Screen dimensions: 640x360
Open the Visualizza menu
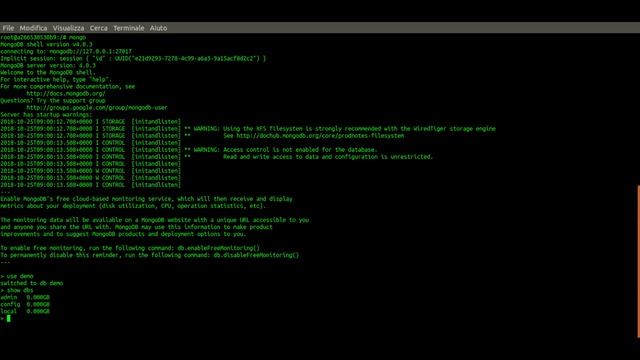point(69,28)
